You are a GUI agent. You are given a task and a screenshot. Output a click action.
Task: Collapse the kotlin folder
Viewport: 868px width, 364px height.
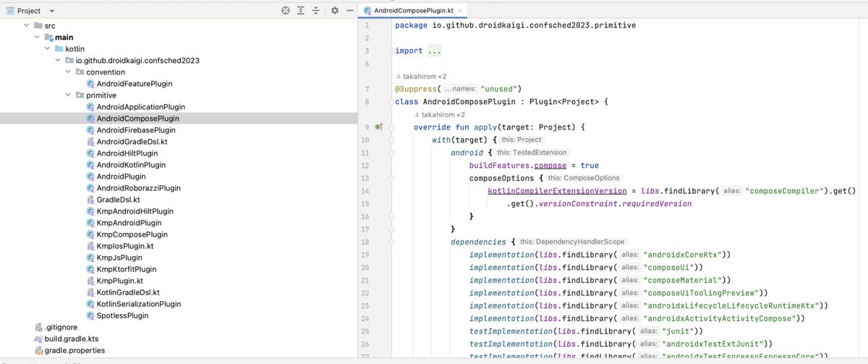(x=48, y=48)
